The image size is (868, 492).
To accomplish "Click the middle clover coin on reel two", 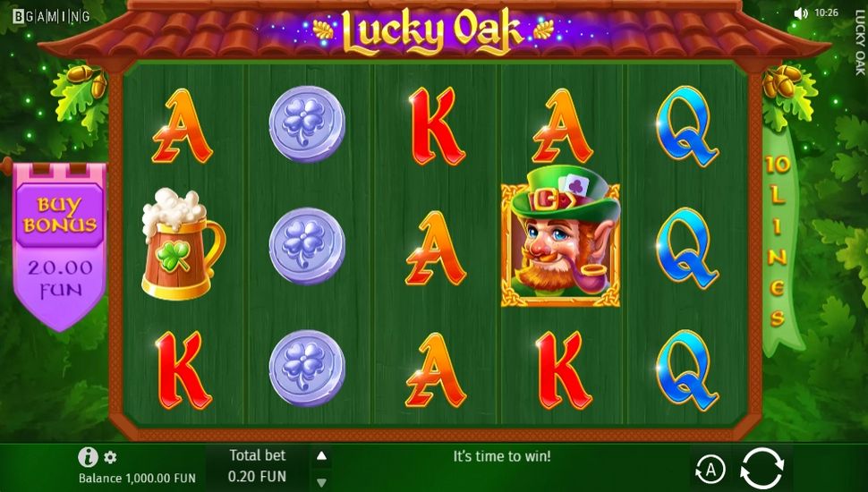I will pos(307,246).
